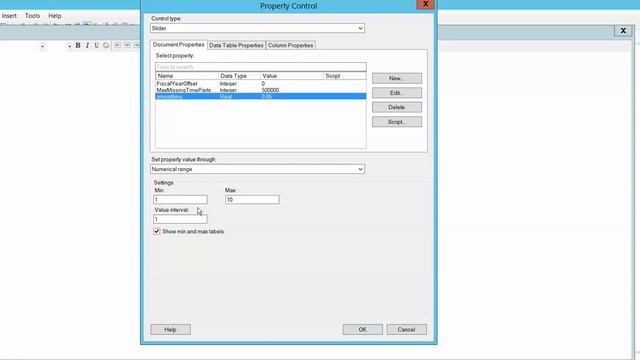Close the background text area editor window
Viewport: 640px width, 360px height.
[x=623, y=31]
